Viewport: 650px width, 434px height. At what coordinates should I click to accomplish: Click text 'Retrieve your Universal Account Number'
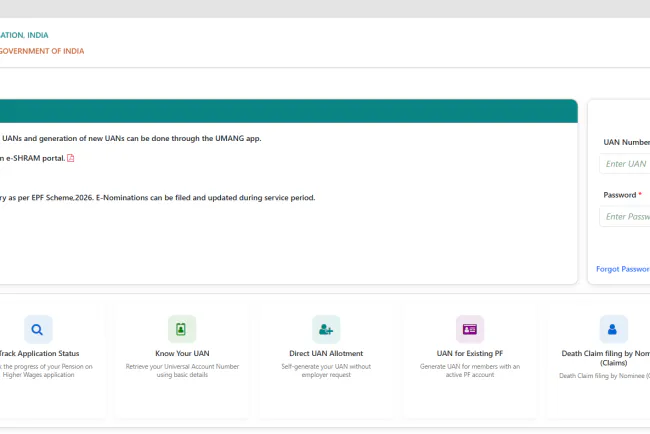[x=182, y=366]
